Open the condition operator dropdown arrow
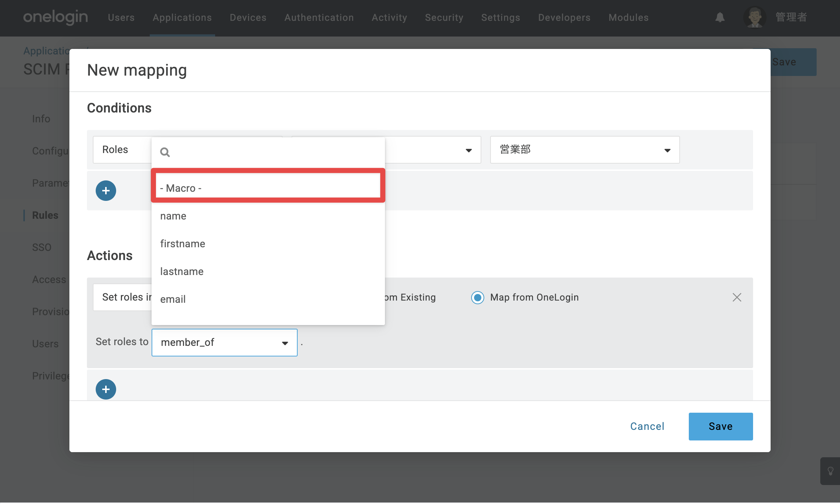This screenshot has width=840, height=504. pos(469,150)
